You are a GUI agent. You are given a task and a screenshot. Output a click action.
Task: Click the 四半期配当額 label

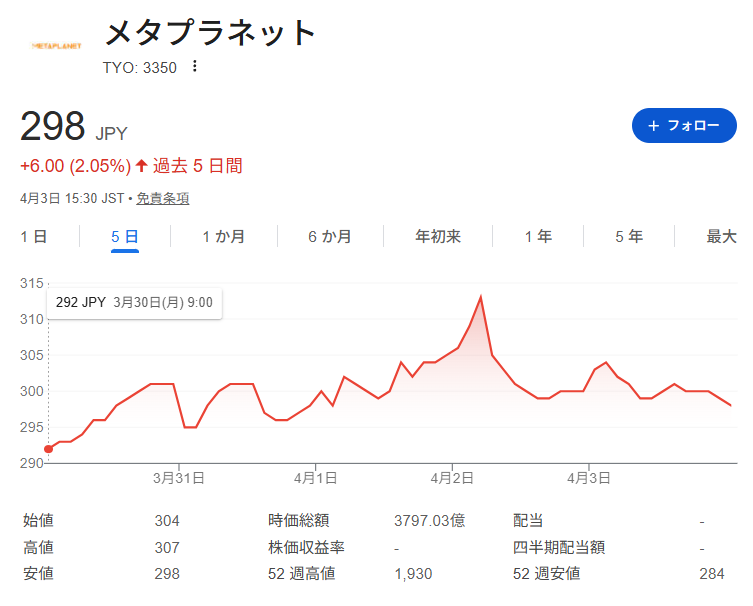559,547
